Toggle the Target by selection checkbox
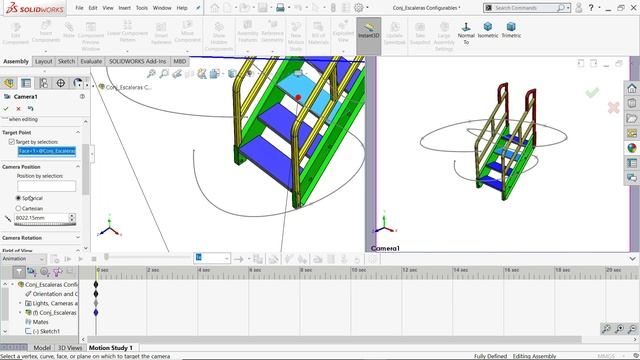Image resolution: width=640 pixels, height=360 pixels. click(x=11, y=142)
